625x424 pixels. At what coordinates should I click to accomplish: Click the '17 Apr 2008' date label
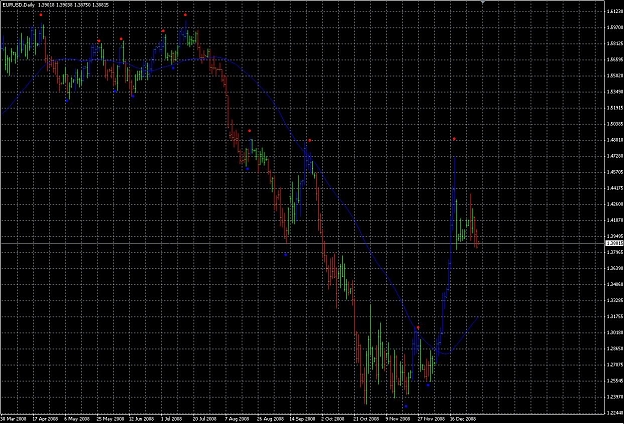tap(43, 420)
